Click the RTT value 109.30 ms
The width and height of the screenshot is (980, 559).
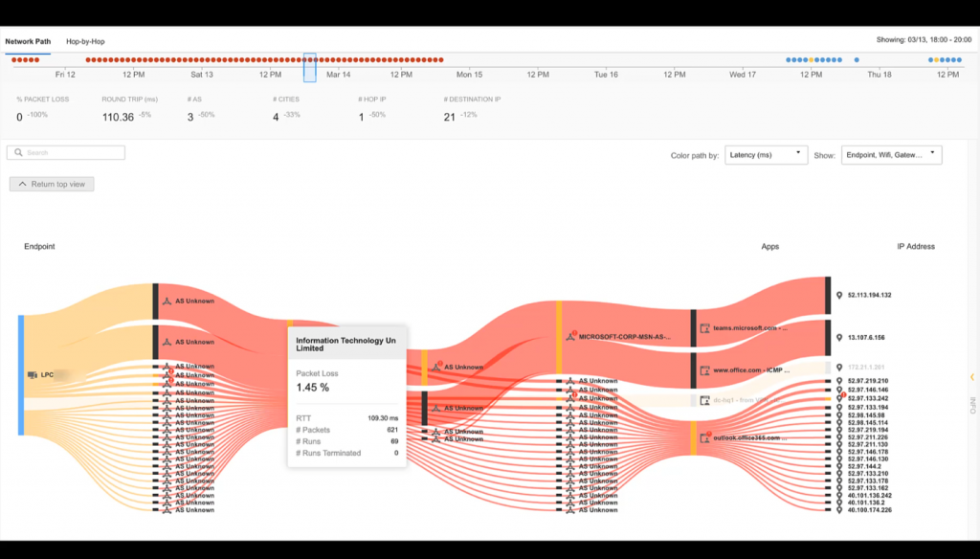pos(383,418)
